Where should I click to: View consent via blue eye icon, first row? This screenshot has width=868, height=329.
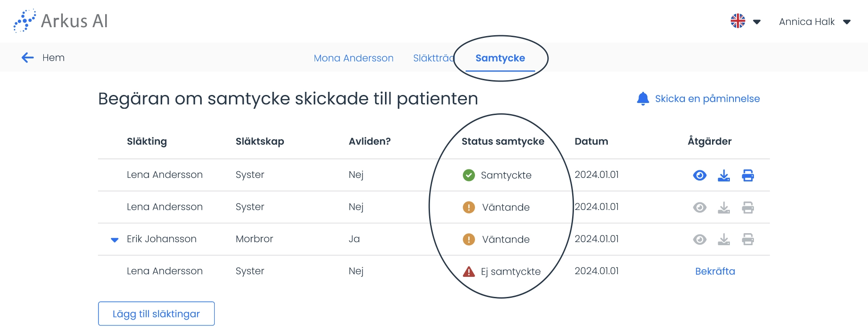click(700, 176)
